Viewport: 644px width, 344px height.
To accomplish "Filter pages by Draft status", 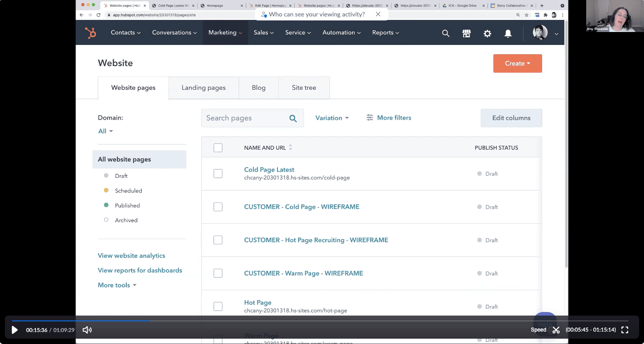I will pos(116,176).
